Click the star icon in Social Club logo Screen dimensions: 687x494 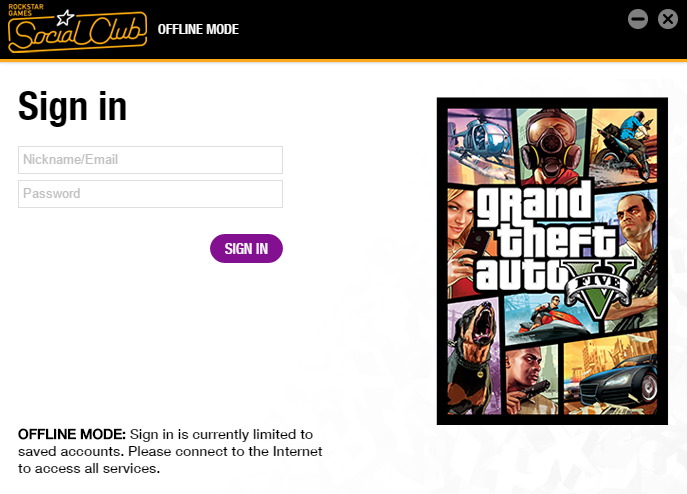[x=65, y=18]
